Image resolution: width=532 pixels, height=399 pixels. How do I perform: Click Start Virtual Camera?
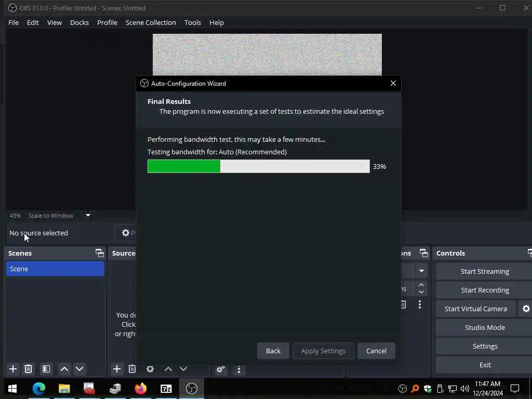pyautogui.click(x=476, y=309)
